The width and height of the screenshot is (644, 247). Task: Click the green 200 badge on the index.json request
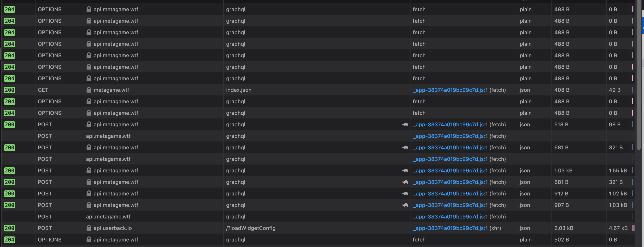click(10, 90)
